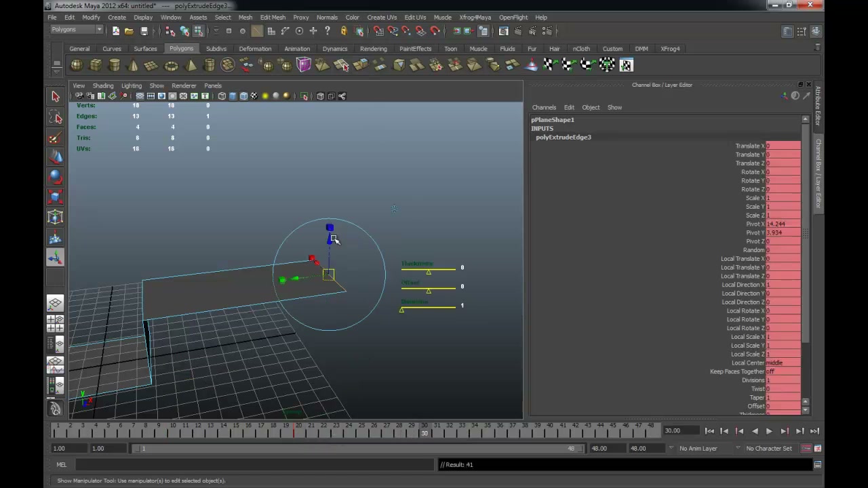Screen dimensions: 868x488
Task: Toggle textured display checker icon
Action: coord(254,96)
